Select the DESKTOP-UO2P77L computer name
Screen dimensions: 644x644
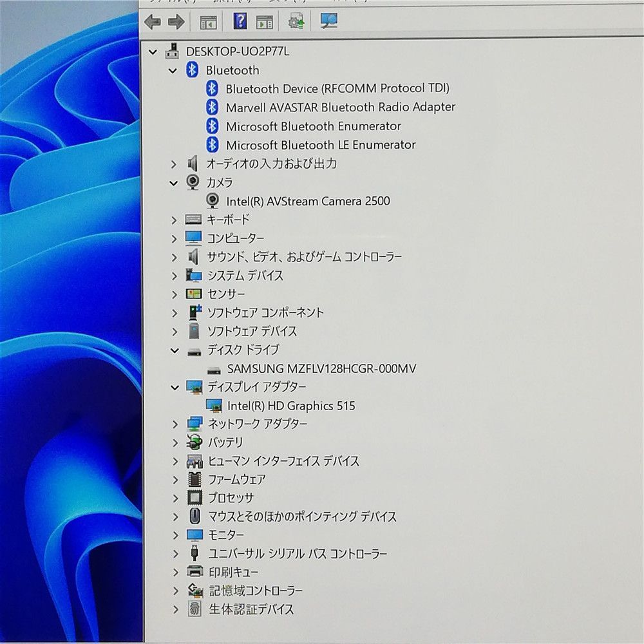[238, 52]
